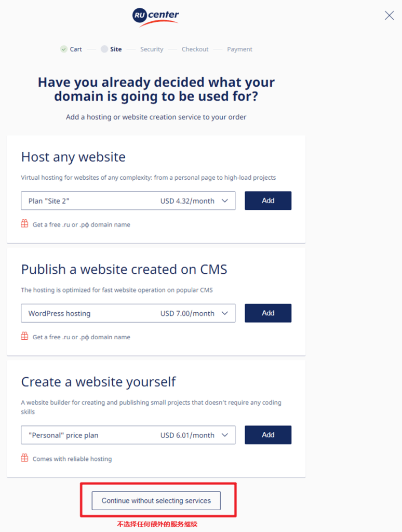Continue without selecting services
This screenshot has width=402, height=532.
(156, 500)
